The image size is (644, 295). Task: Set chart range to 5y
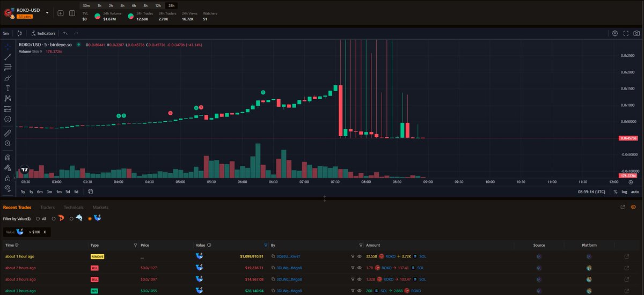pos(23,191)
